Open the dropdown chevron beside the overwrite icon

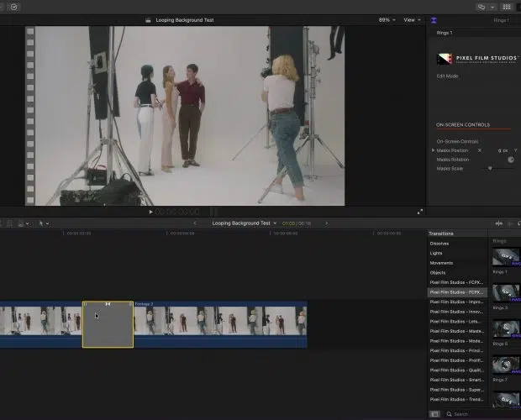coord(27,223)
